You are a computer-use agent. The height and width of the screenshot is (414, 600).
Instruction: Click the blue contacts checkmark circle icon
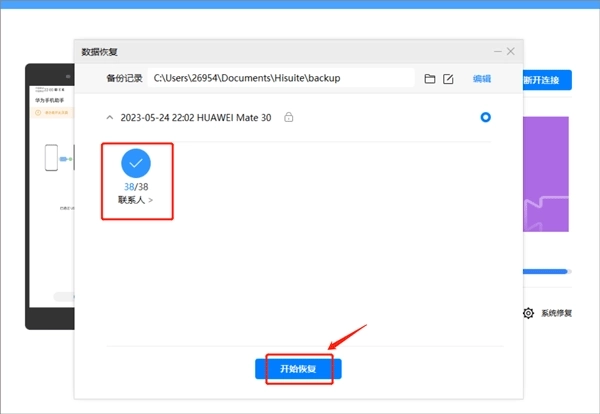point(137,163)
